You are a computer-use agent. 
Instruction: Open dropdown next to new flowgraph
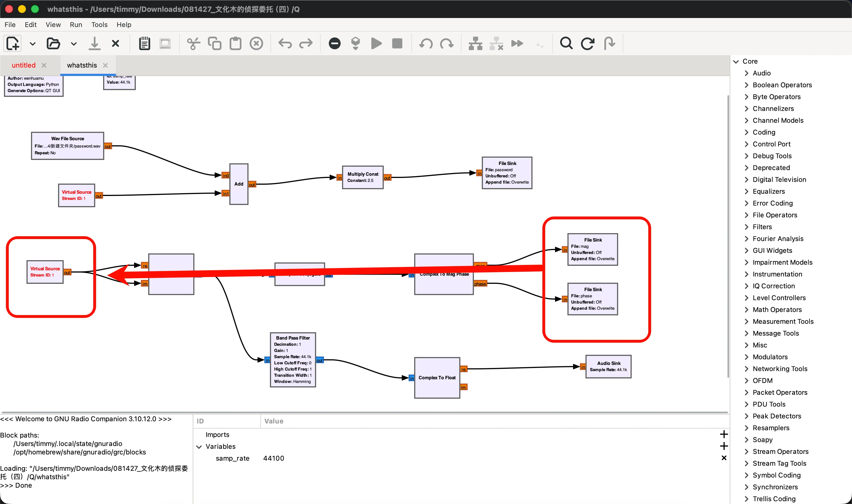pos(33,43)
